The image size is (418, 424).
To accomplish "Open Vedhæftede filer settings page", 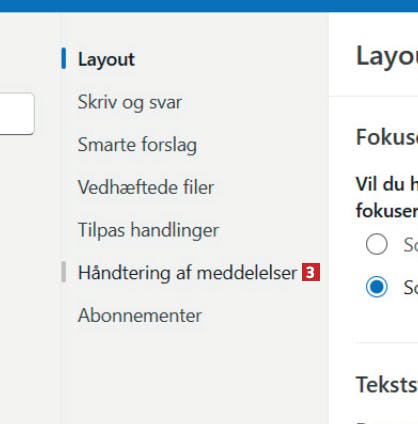I will (x=146, y=187).
